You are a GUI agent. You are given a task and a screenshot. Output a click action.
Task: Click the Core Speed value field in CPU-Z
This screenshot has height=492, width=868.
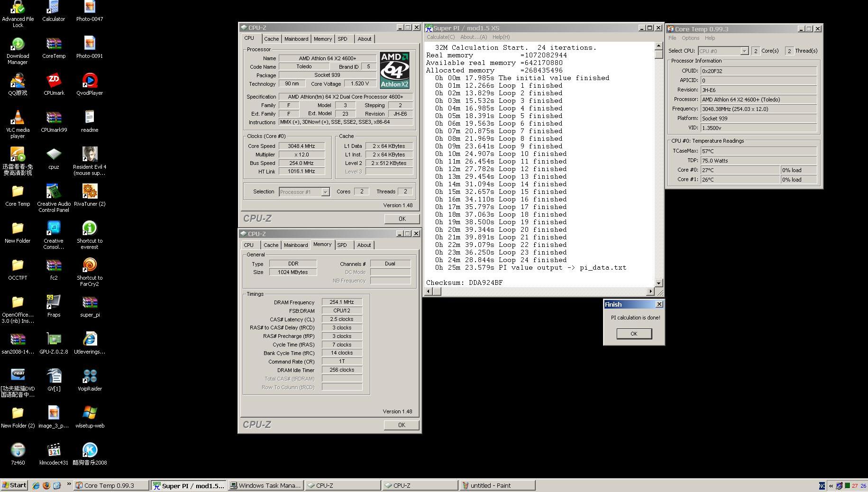click(301, 146)
